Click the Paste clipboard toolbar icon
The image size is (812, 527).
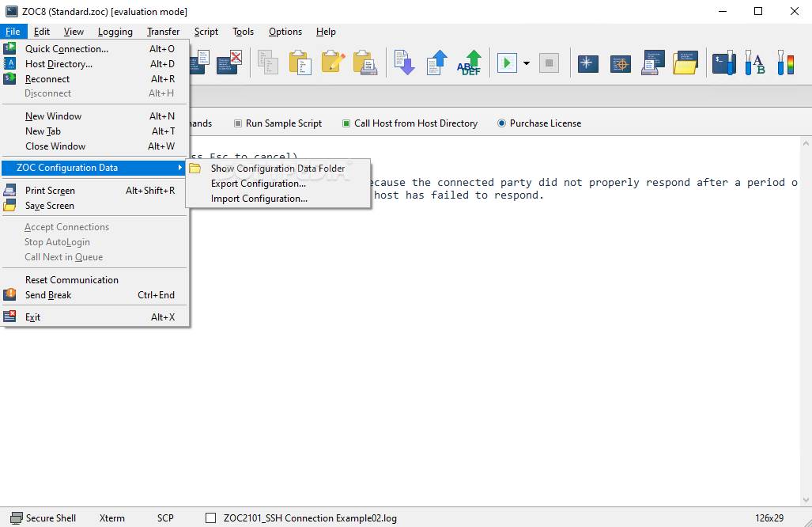coord(300,63)
